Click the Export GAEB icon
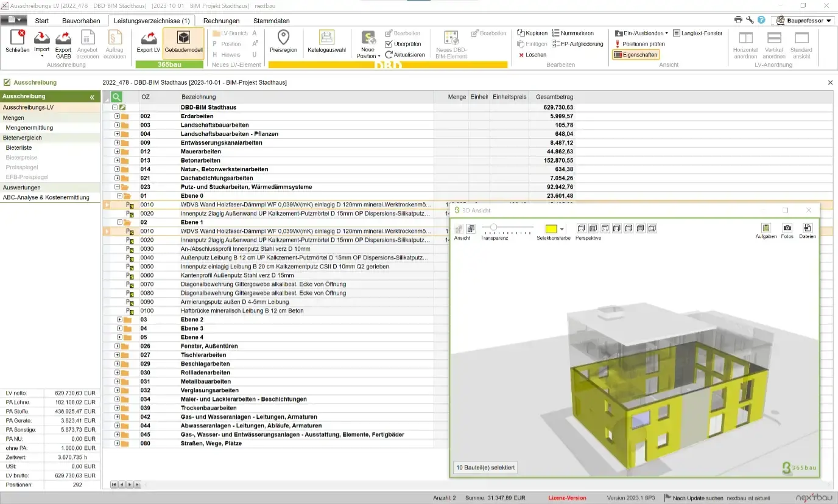The width and height of the screenshot is (838, 504). (x=63, y=37)
